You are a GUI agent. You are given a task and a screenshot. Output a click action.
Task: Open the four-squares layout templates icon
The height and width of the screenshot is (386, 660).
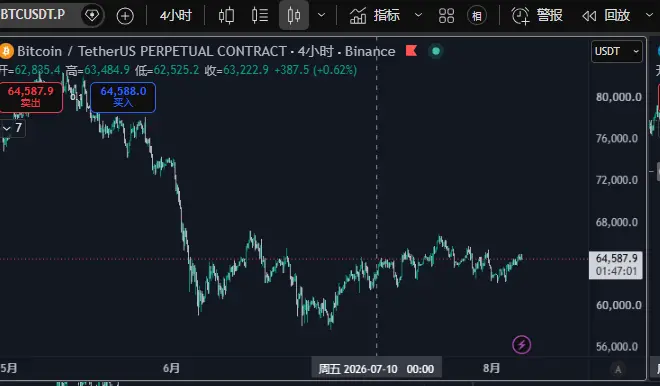click(446, 16)
